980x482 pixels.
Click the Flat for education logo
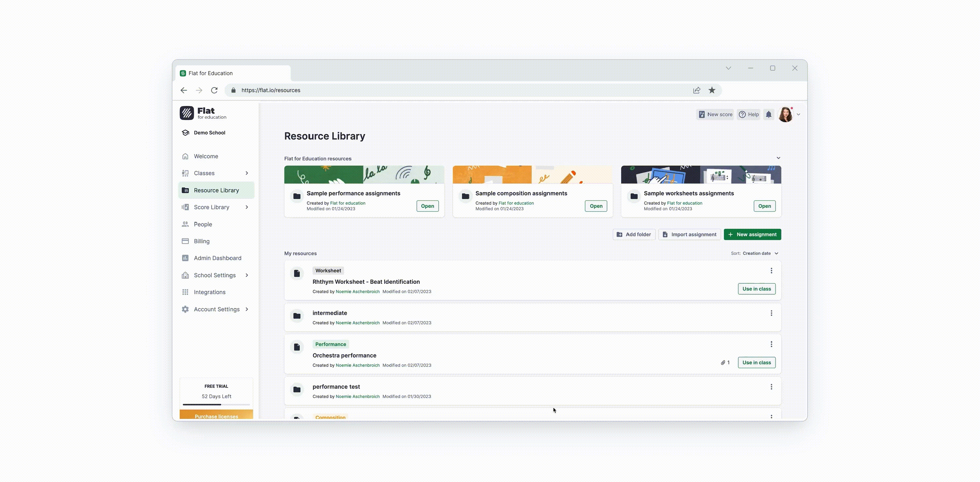point(203,113)
